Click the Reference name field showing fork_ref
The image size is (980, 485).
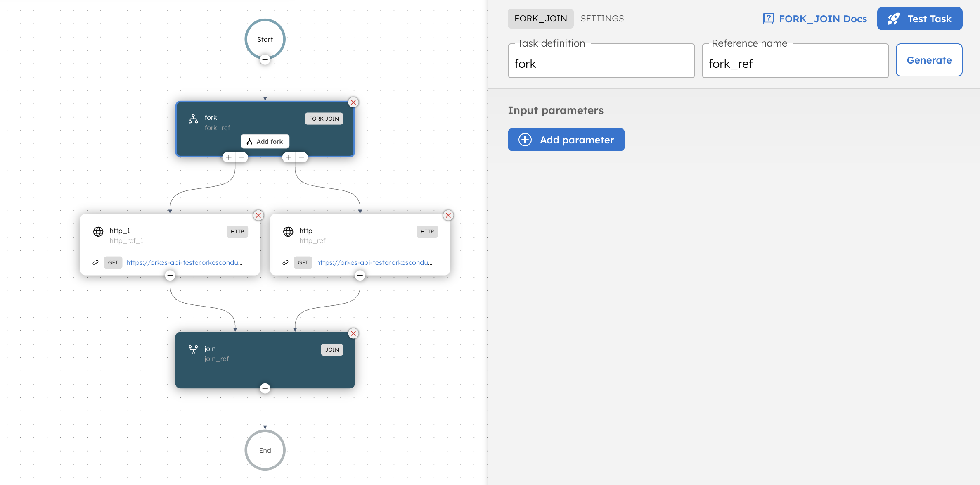(x=795, y=63)
